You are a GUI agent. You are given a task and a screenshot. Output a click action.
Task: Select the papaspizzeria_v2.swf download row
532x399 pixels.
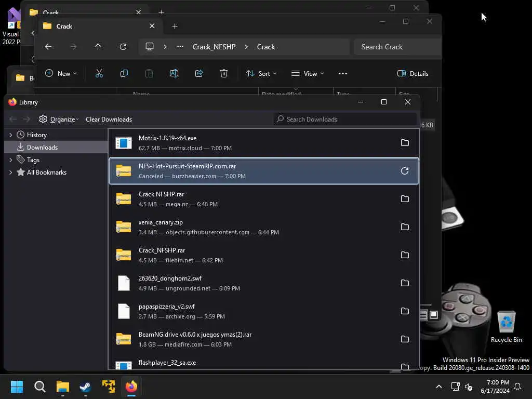point(263,311)
